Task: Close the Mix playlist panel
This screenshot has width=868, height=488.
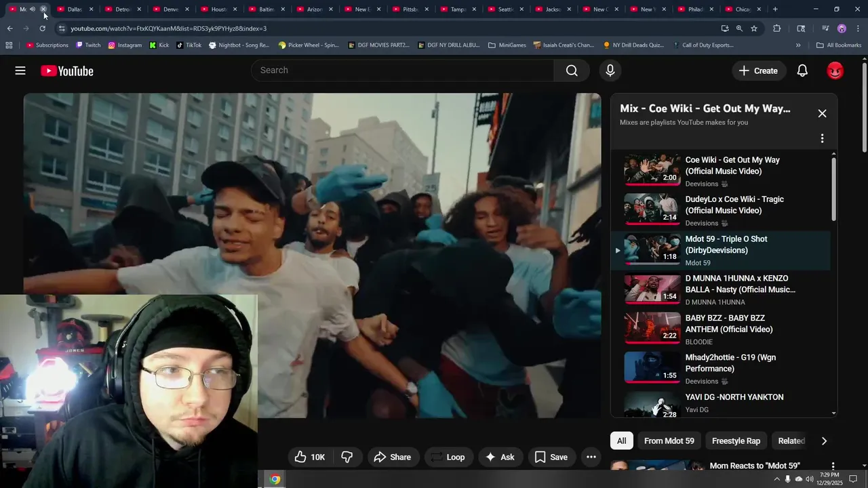Action: coord(822,113)
